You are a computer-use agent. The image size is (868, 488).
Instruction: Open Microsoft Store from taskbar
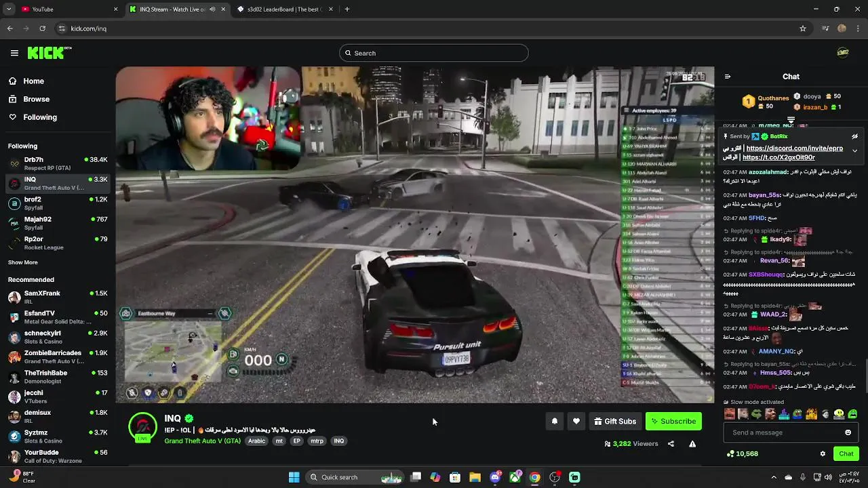coord(455,477)
